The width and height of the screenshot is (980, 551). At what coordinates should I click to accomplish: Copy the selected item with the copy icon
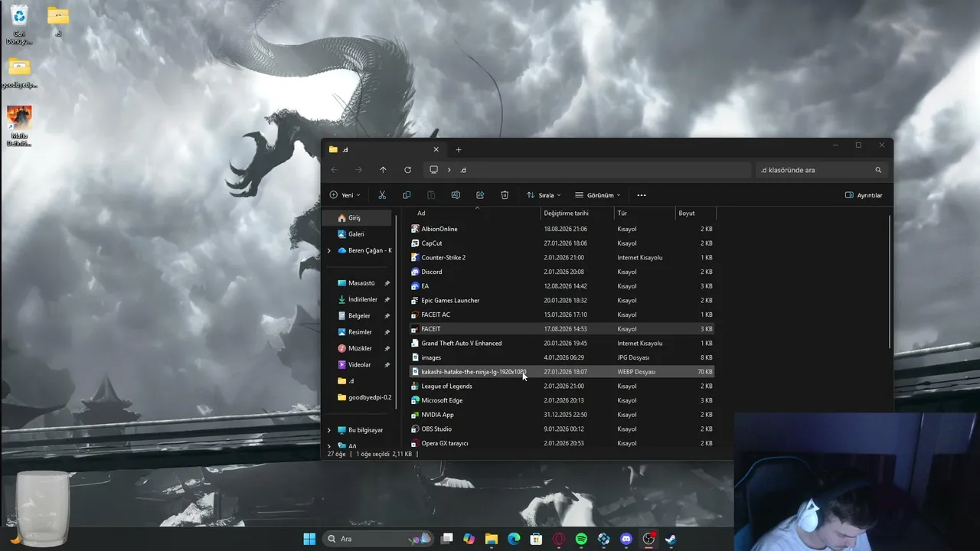(x=407, y=195)
